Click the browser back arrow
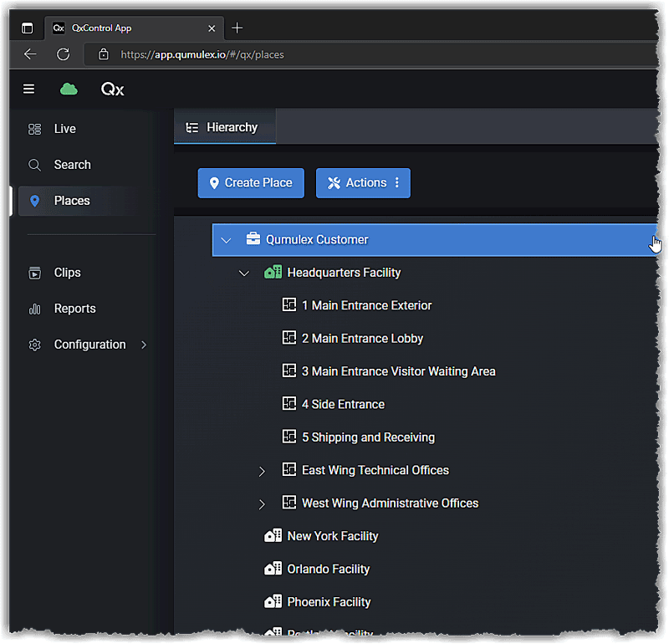 click(x=30, y=54)
